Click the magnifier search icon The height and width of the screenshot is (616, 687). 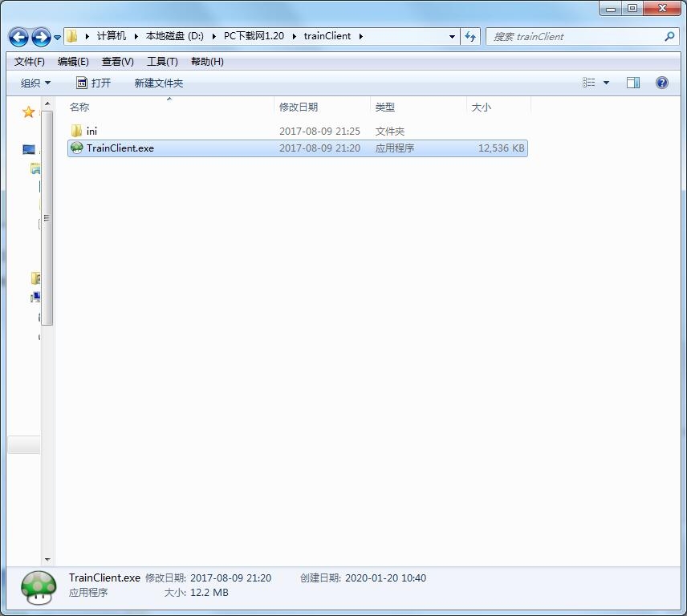669,37
